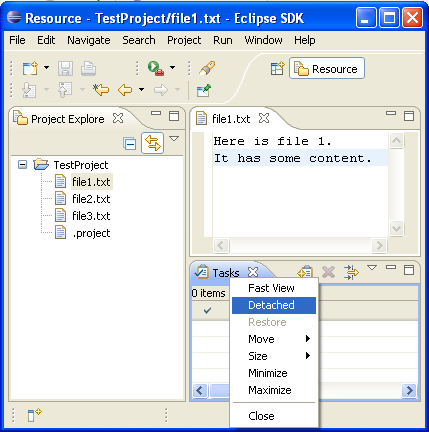Toggle Link with Editor button

pos(153,143)
